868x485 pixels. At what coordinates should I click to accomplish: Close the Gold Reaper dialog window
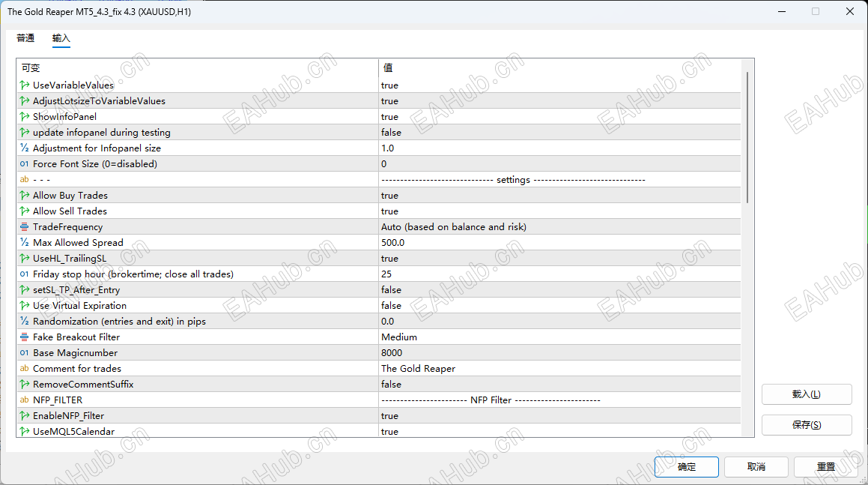coord(850,11)
